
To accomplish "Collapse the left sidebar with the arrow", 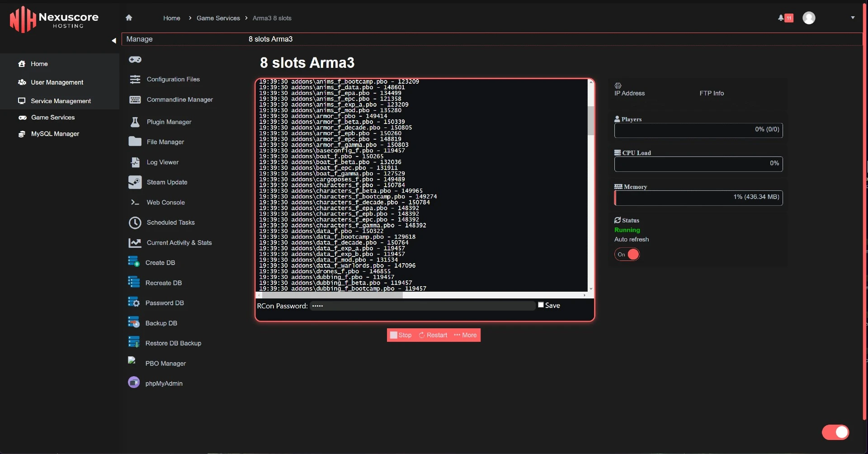I will point(114,40).
